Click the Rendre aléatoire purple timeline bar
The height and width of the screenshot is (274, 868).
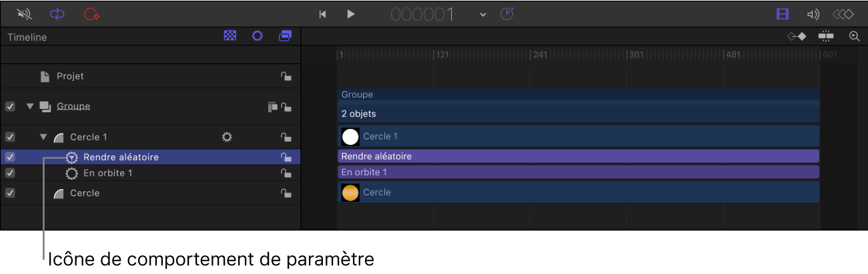pyautogui.click(x=578, y=156)
